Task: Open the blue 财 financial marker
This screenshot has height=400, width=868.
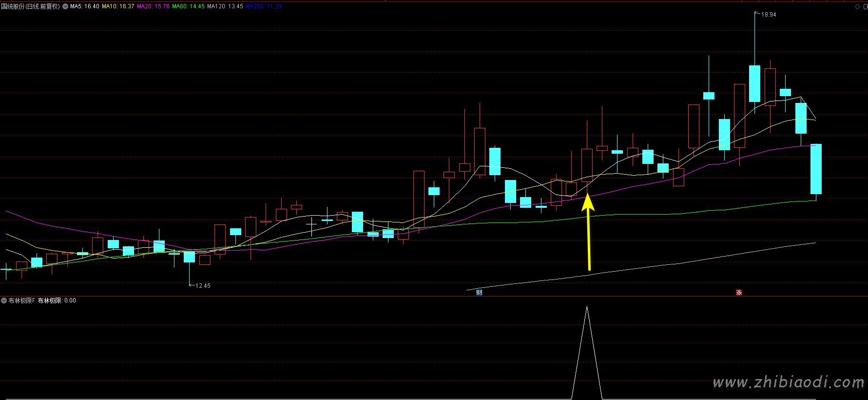Action: click(x=479, y=293)
